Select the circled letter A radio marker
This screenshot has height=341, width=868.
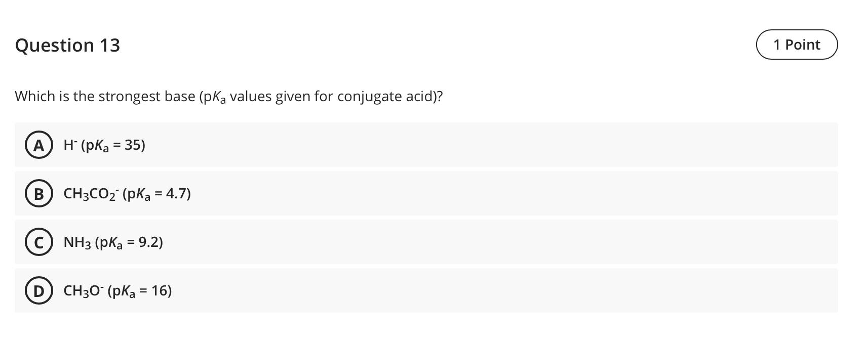click(38, 145)
